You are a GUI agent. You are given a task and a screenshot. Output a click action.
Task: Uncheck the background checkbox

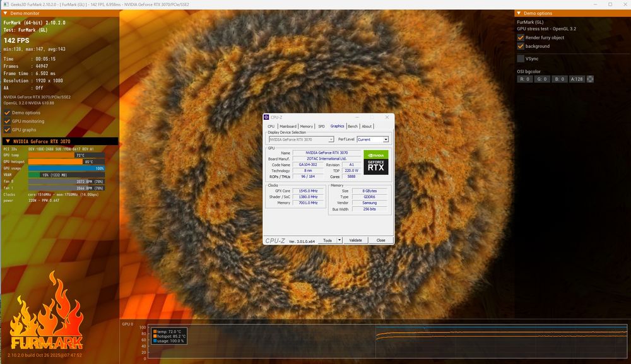tap(521, 46)
